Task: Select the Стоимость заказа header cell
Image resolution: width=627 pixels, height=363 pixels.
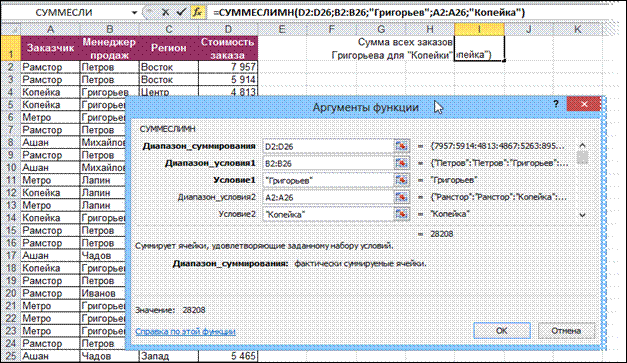Action: 228,48
